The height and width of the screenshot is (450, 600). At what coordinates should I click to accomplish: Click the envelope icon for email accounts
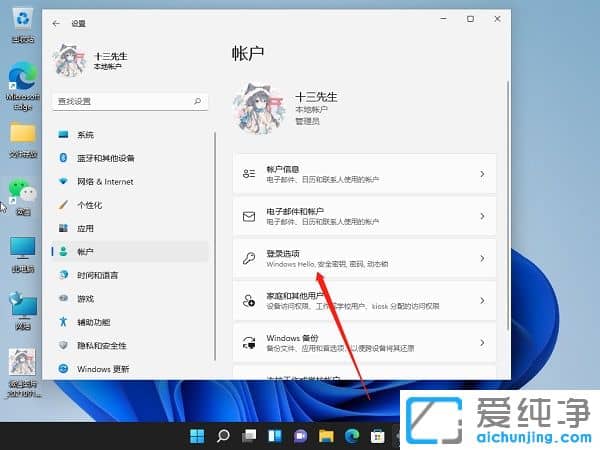tap(249, 217)
